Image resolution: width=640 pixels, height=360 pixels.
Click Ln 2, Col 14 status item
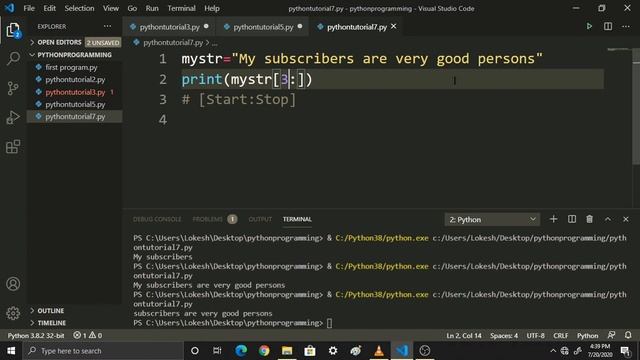tap(464, 336)
